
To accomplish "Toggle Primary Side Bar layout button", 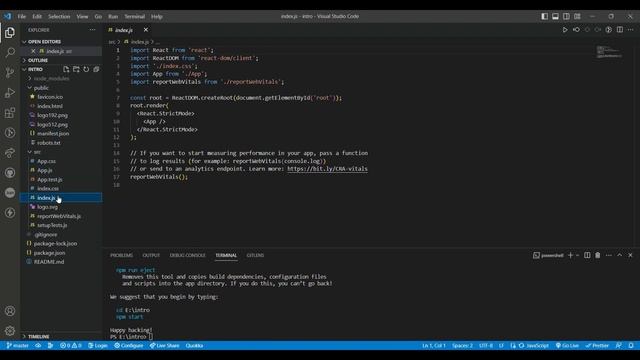I will point(544,16).
